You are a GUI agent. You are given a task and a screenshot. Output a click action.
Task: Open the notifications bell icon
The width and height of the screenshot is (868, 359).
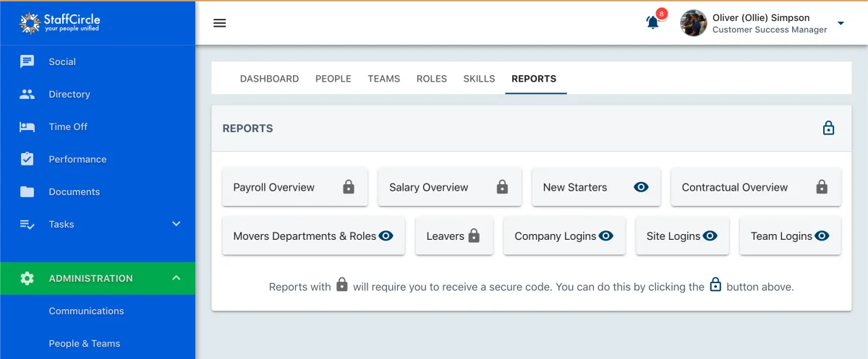click(652, 22)
